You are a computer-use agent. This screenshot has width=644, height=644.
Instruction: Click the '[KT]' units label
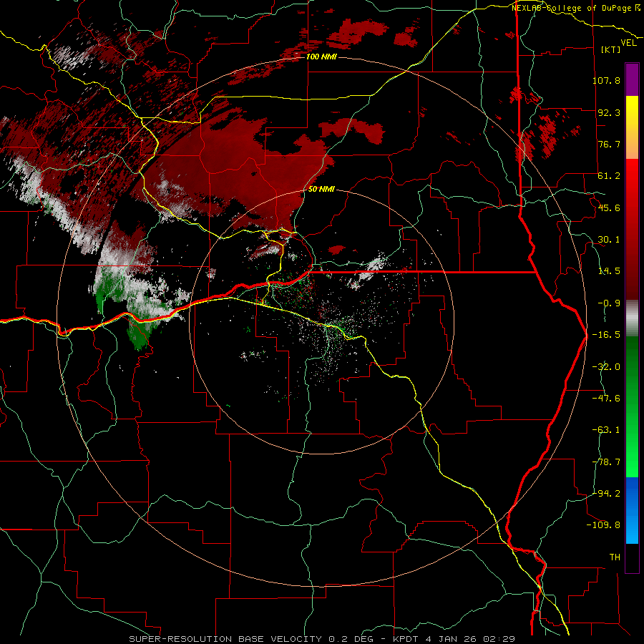[x=611, y=49]
